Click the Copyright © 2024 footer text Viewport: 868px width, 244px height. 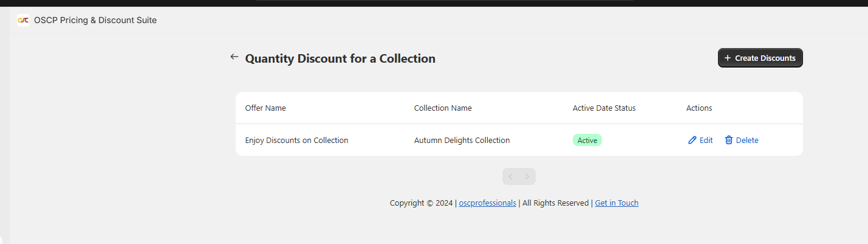pos(422,203)
